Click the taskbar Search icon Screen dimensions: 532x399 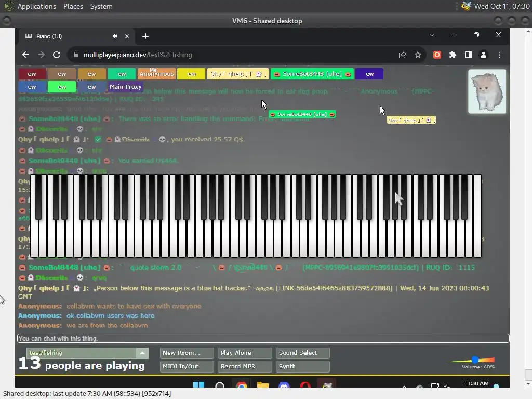[220, 385]
